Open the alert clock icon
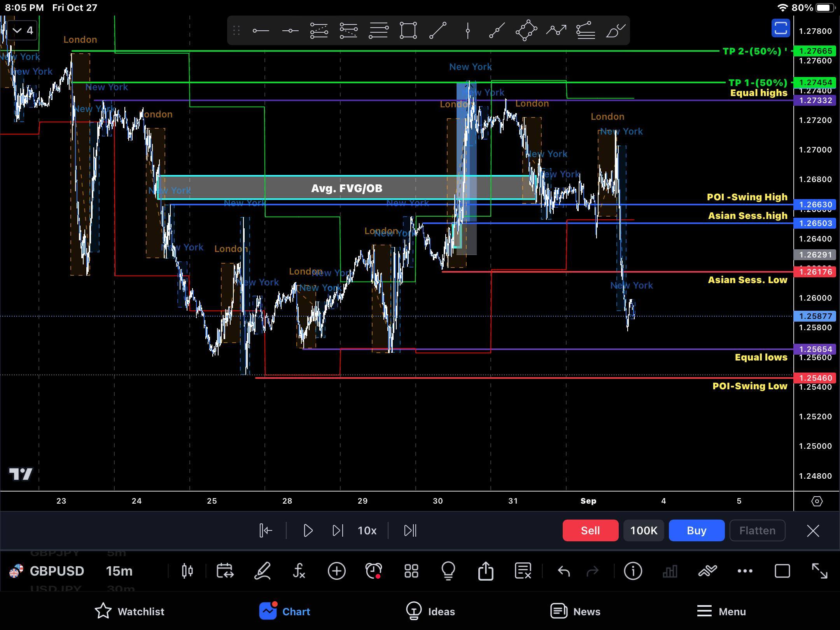This screenshot has width=840, height=630. click(374, 571)
